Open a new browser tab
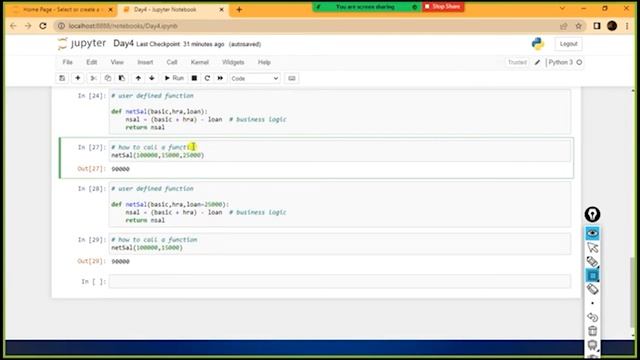The width and height of the screenshot is (640, 360). 239,9
